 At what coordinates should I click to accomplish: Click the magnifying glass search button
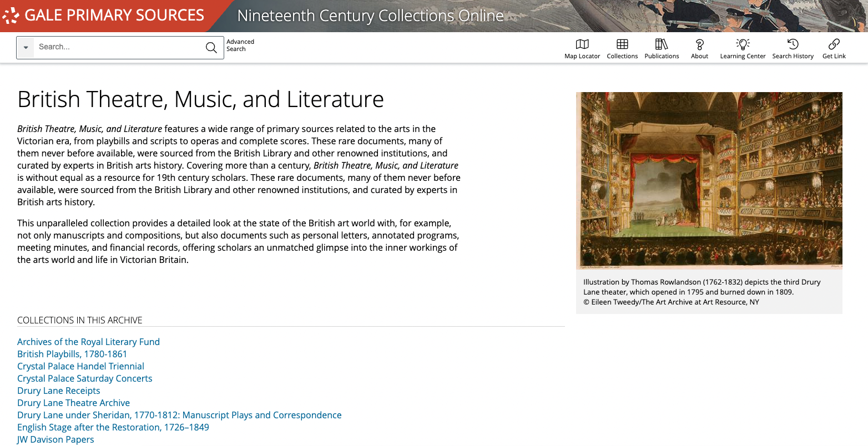pos(211,48)
